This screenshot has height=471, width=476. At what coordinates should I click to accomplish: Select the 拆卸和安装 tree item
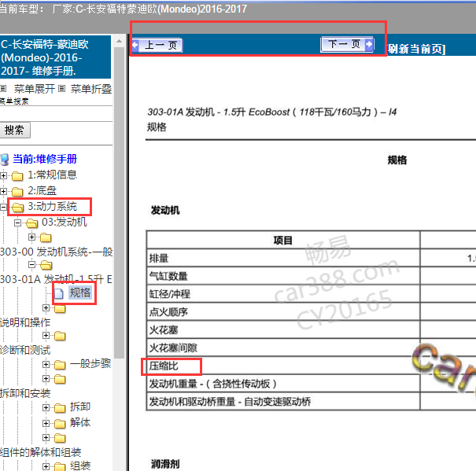[x=25, y=393]
